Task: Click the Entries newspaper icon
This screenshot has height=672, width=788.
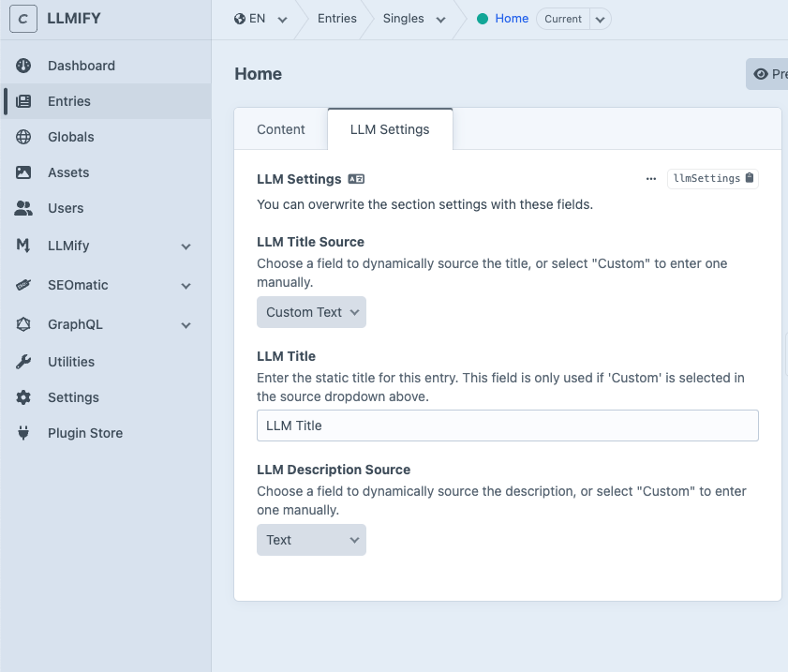Action: click(23, 101)
